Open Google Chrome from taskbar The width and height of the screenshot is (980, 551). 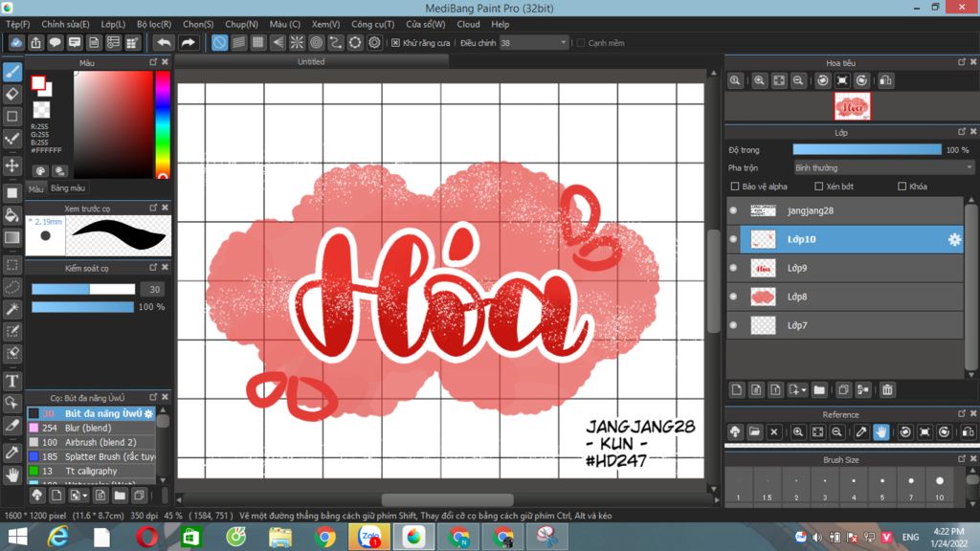325,538
